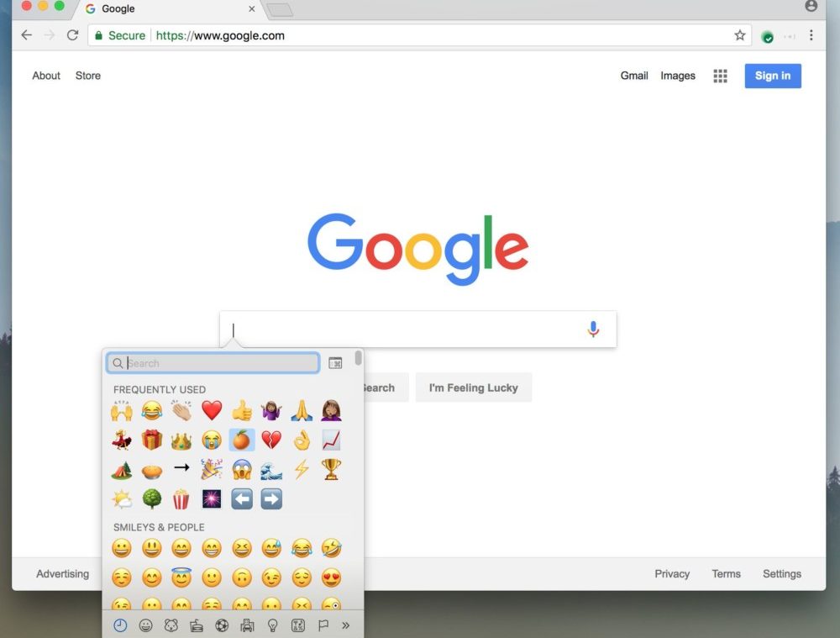
Task: Open the Objects light bulb category
Action: [272, 625]
